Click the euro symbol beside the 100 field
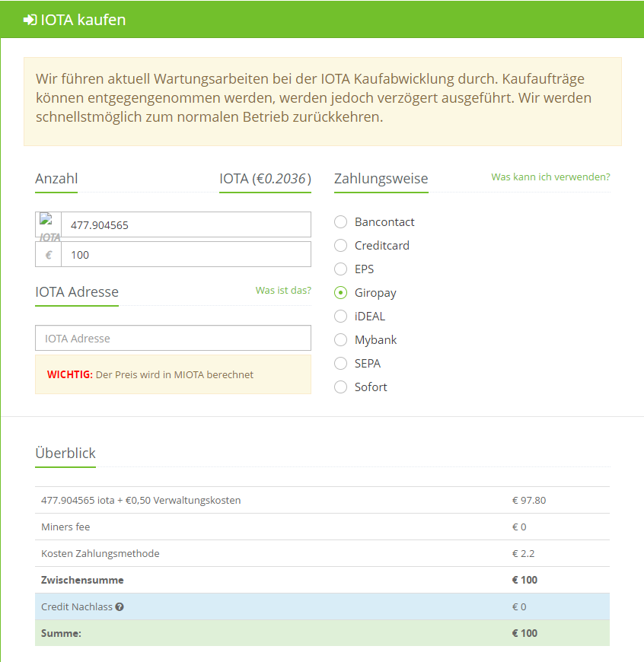 click(x=49, y=255)
